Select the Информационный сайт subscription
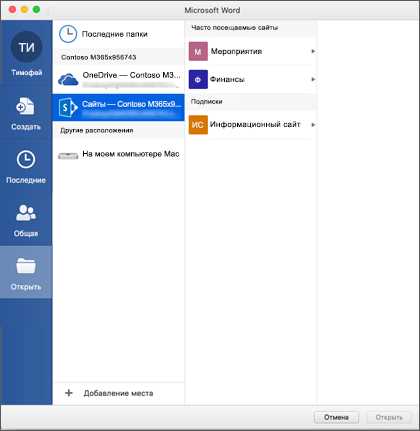 click(252, 125)
